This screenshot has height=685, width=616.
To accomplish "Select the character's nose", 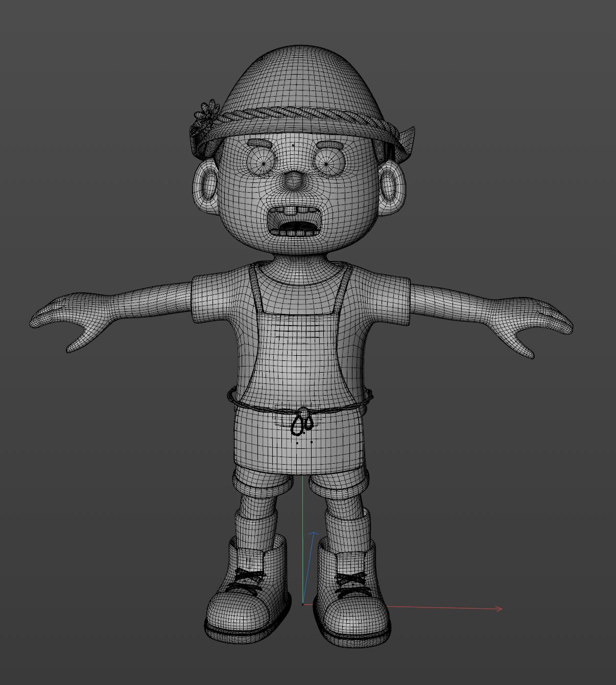I will pyautogui.click(x=292, y=181).
